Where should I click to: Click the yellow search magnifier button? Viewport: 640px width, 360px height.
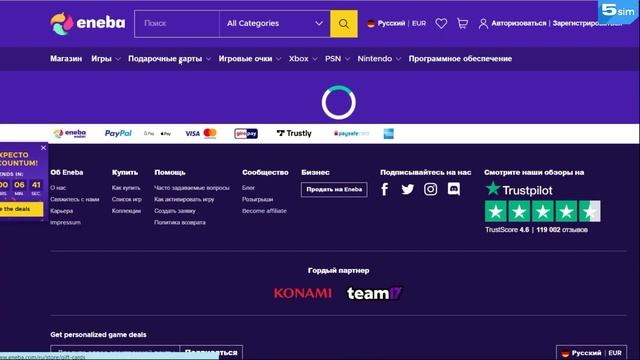(x=344, y=24)
